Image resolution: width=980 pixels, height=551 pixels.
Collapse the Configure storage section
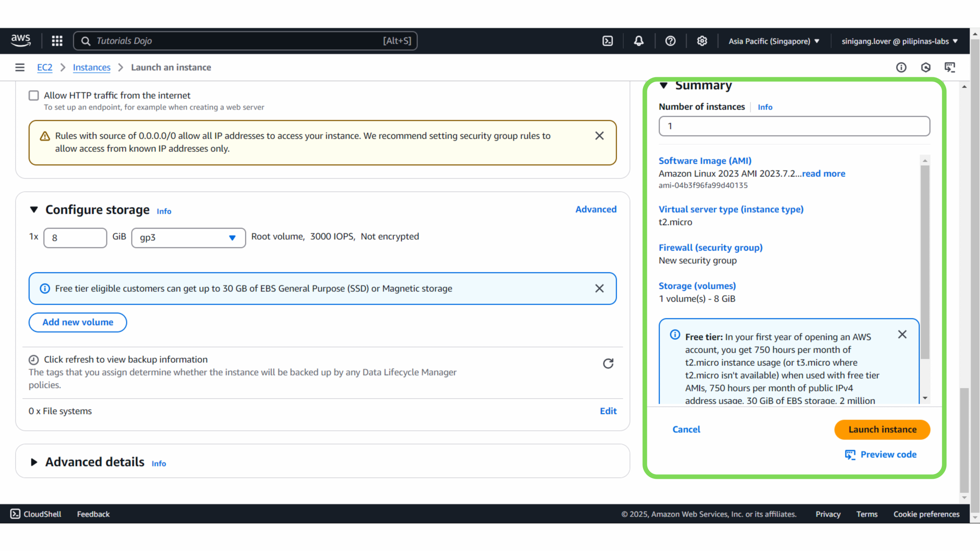(34, 210)
